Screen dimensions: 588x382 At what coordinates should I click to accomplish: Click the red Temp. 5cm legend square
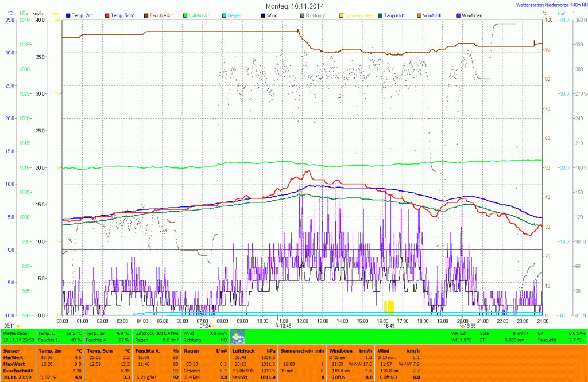tap(107, 15)
